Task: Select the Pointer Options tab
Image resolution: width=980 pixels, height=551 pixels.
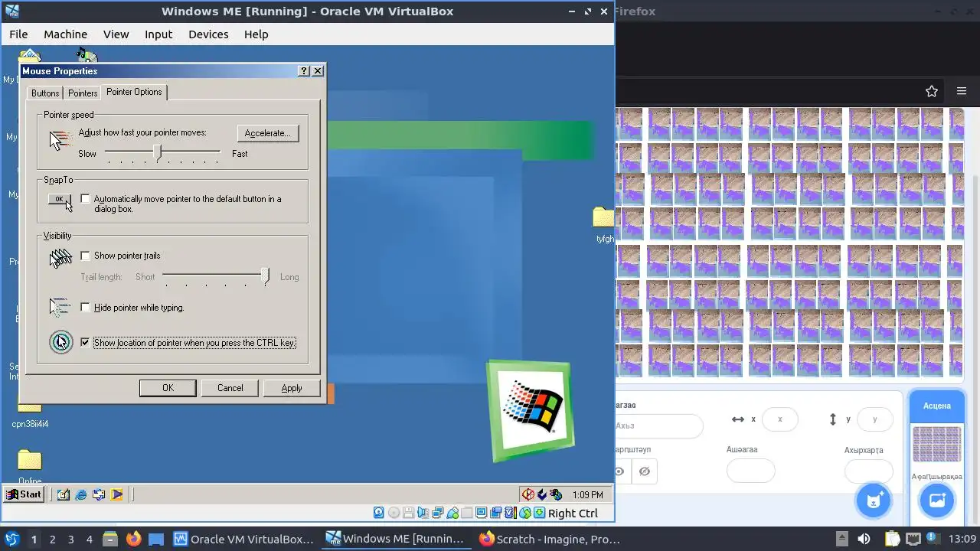Action: tap(134, 92)
